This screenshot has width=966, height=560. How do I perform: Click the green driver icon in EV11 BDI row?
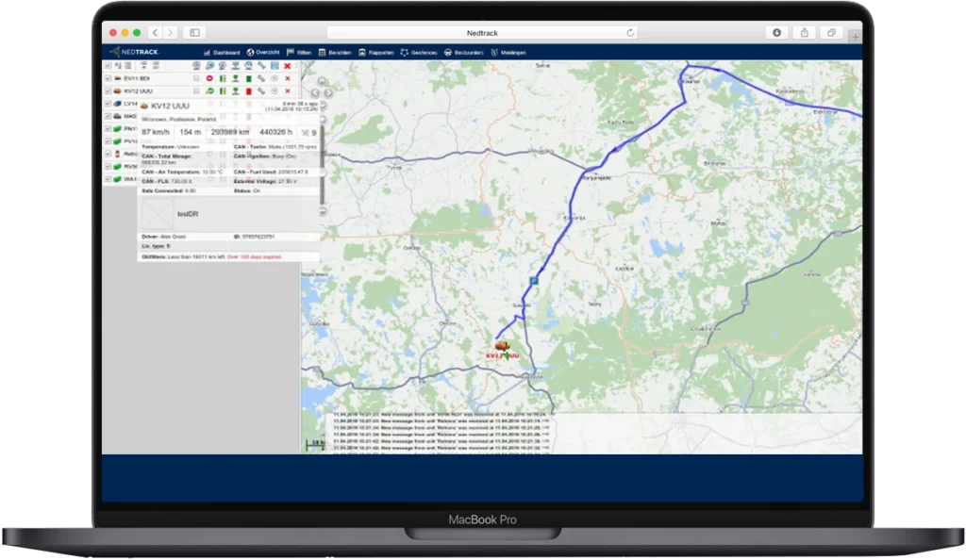pos(235,78)
